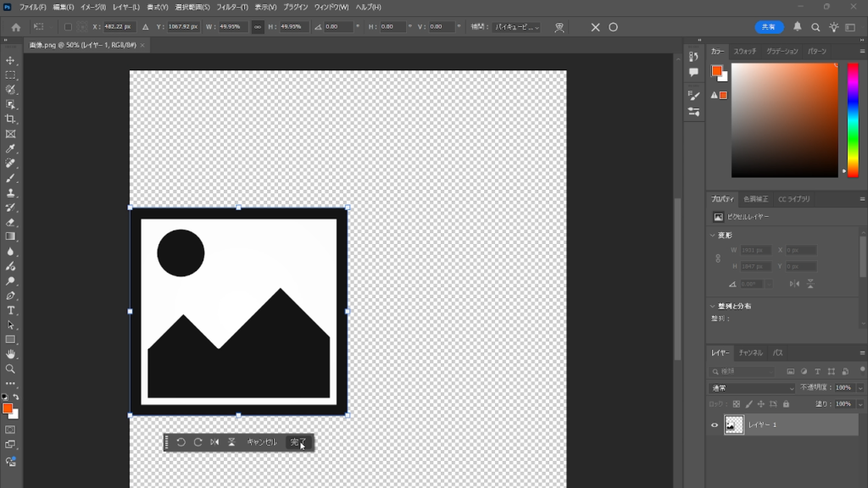The width and height of the screenshot is (868, 488).
Task: Click the X position input field
Action: tap(118, 26)
